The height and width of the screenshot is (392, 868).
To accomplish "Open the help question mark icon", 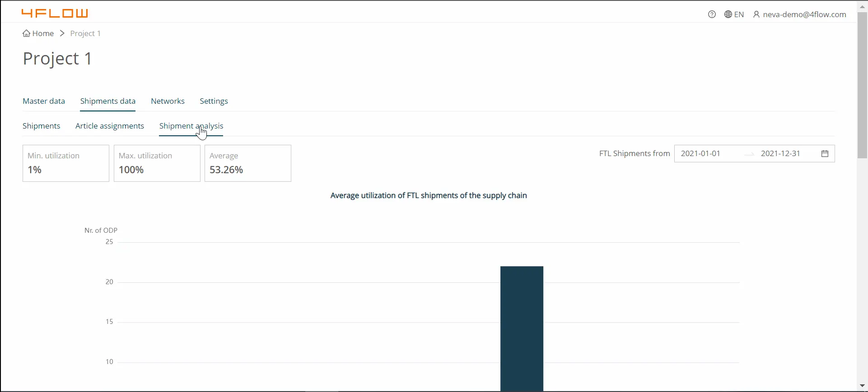I will 712,14.
